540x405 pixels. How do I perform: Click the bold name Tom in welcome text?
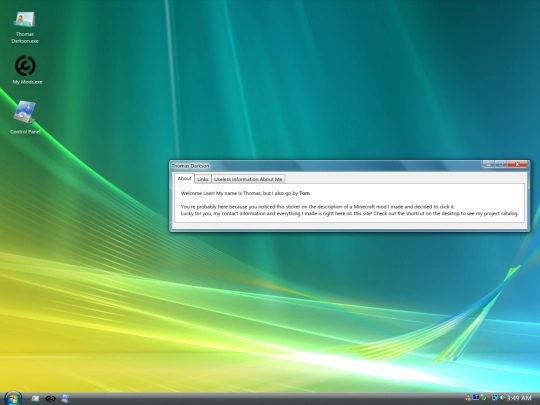pos(304,193)
